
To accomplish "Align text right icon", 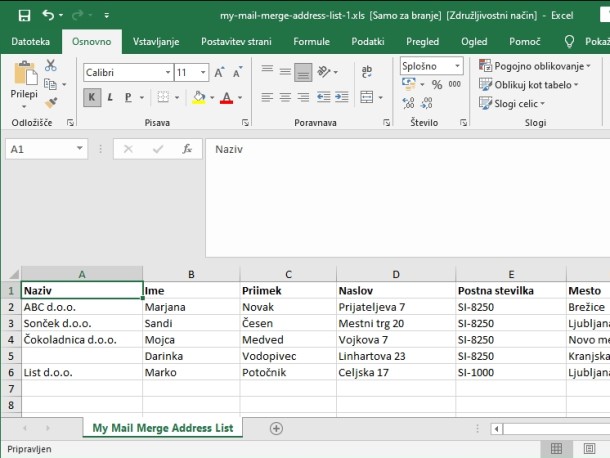I will point(303,97).
